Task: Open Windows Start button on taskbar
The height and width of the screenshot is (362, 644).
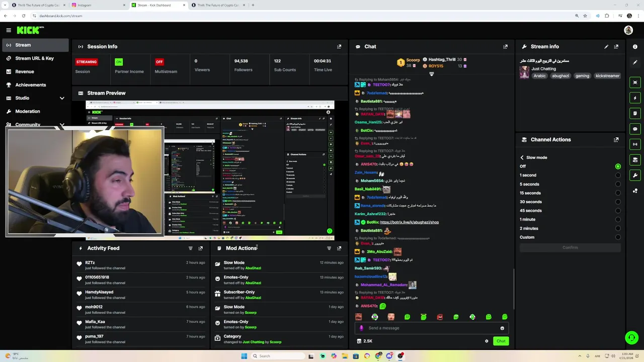Action: tap(244, 356)
